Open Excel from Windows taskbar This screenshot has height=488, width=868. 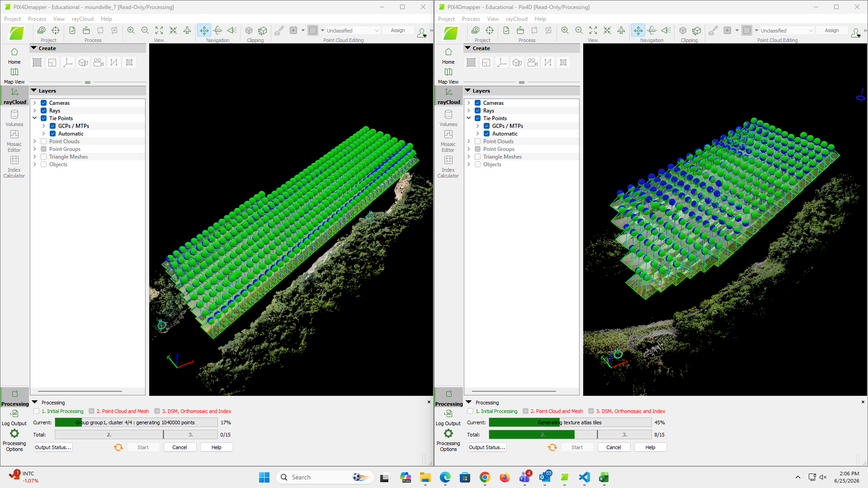coord(604,477)
